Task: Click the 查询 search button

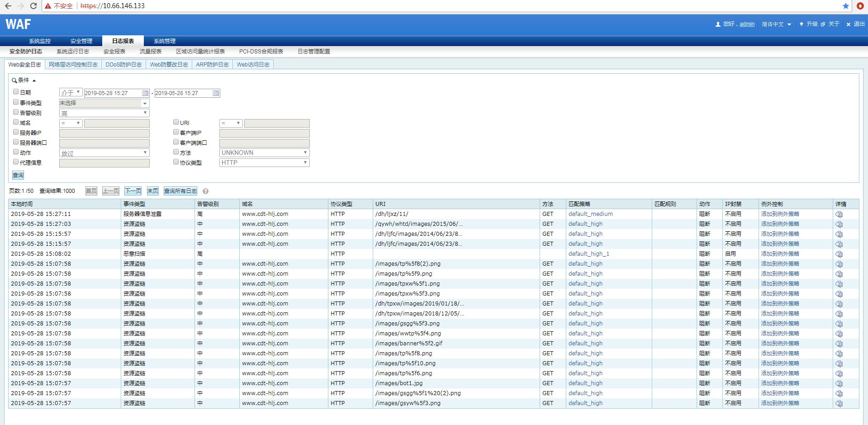Action: click(18, 175)
